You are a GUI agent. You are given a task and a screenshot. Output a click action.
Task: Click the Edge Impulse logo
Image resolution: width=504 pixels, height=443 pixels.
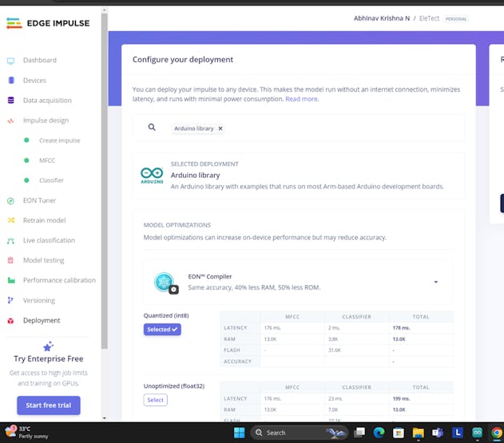48,23
